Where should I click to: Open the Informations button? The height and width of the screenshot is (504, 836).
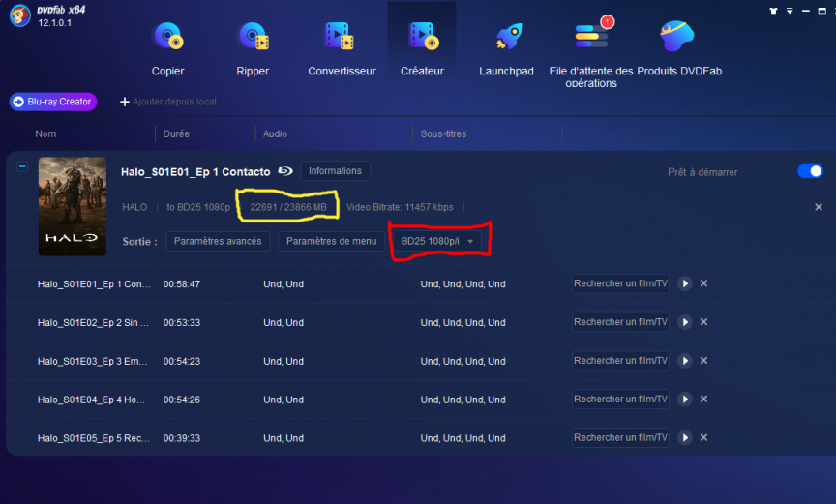[x=335, y=171]
